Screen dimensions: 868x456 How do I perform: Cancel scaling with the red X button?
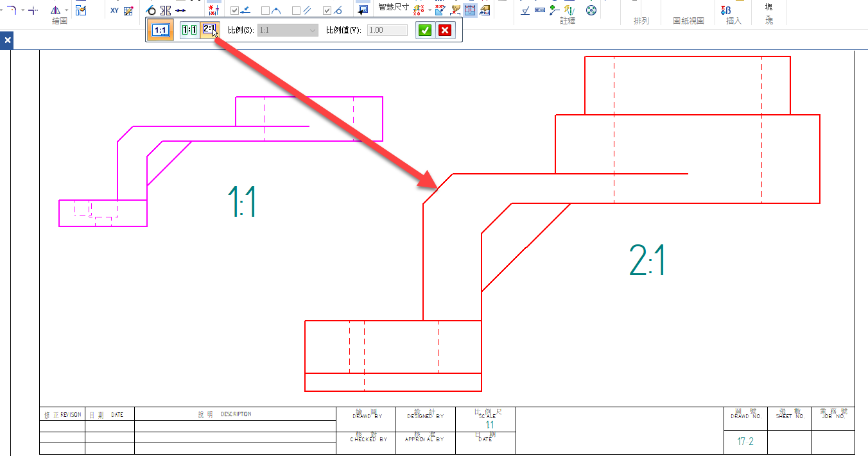coord(444,30)
